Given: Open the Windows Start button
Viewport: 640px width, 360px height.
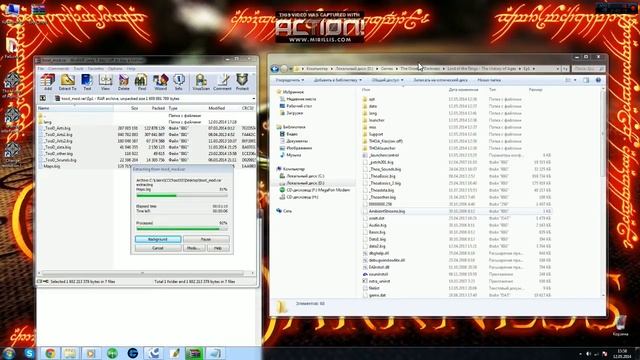Looking at the screenshot, I should coord(9,353).
